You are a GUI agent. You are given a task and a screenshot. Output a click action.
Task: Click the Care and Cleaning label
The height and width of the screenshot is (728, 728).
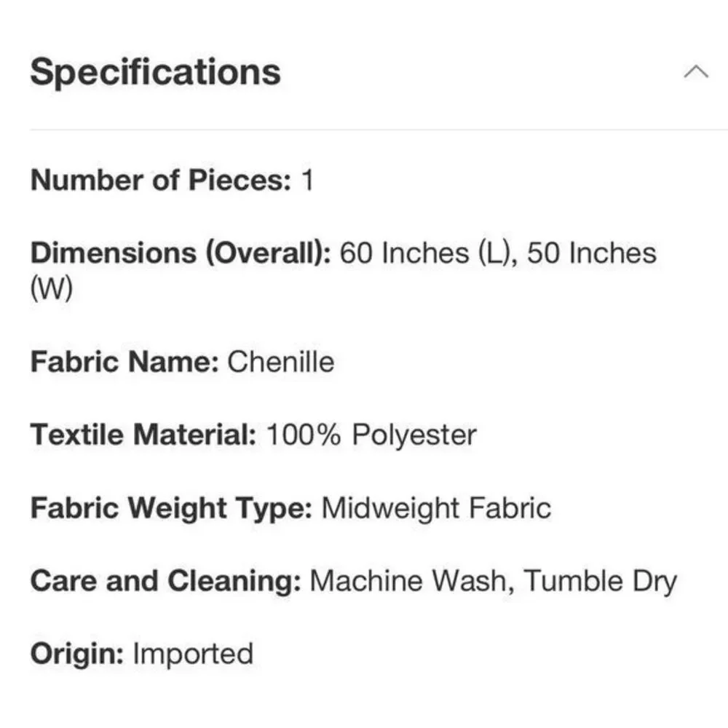pos(166,581)
